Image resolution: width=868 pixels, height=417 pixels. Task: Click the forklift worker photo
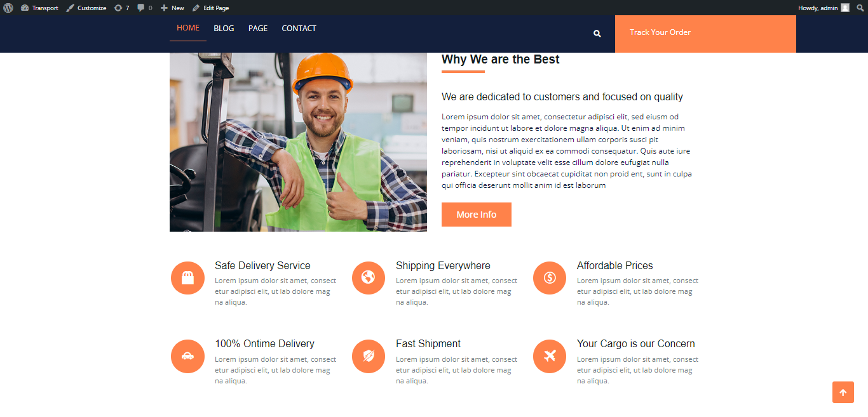pos(298,142)
